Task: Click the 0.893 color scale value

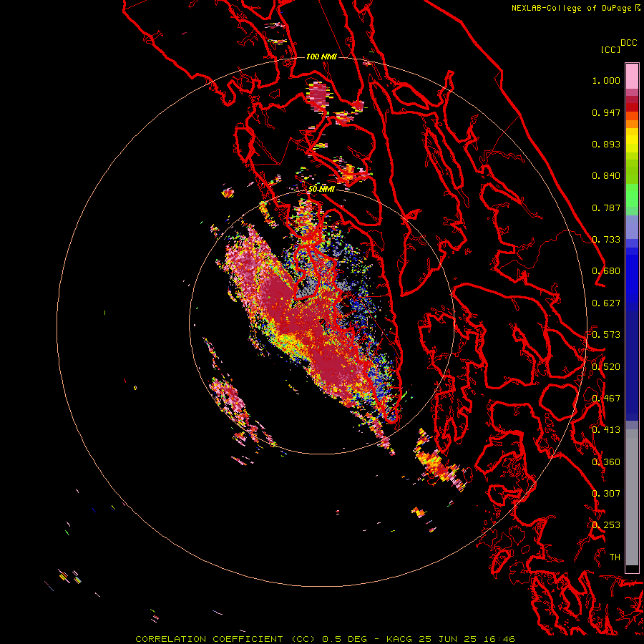Action: pos(606,144)
